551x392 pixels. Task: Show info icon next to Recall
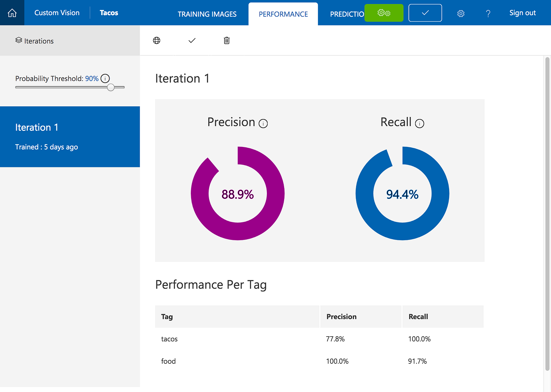click(419, 124)
